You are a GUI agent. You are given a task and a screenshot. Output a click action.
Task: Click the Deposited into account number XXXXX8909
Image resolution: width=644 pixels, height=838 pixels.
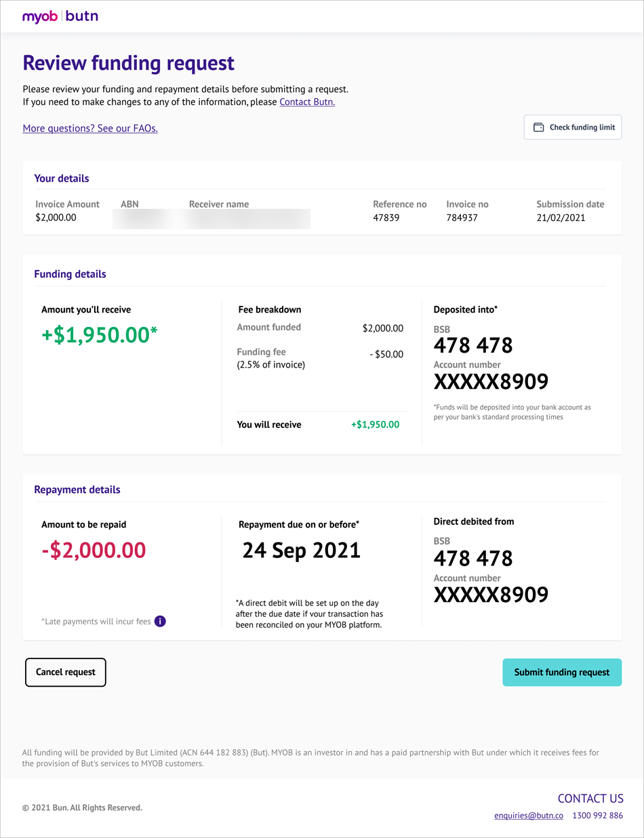tap(491, 382)
